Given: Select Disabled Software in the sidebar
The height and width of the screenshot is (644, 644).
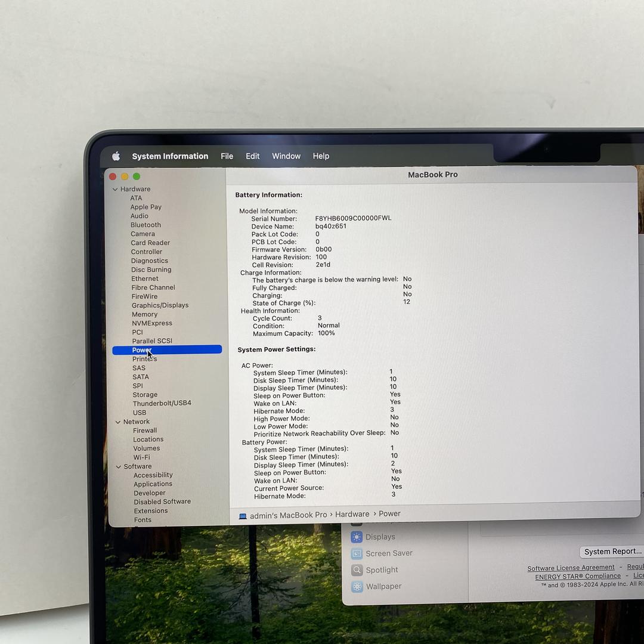Looking at the screenshot, I should (x=162, y=502).
